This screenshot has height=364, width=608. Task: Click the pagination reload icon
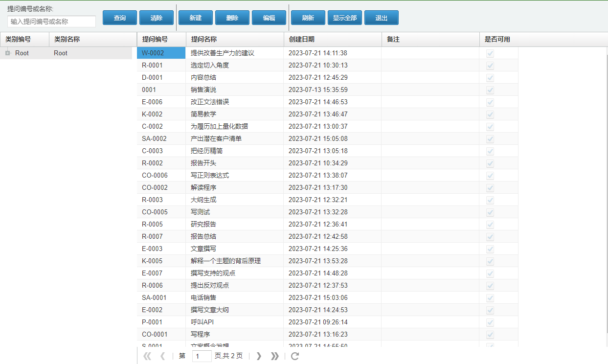pos(295,356)
